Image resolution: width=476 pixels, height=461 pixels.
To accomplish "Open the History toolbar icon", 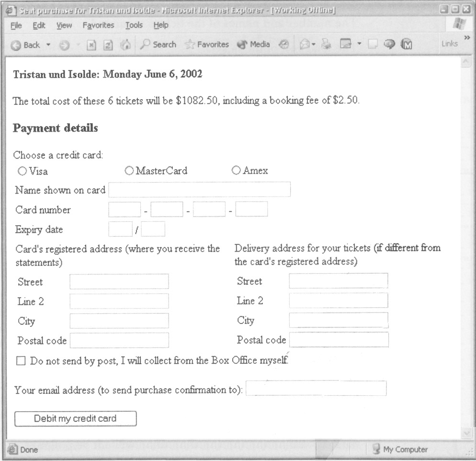I will (x=283, y=45).
